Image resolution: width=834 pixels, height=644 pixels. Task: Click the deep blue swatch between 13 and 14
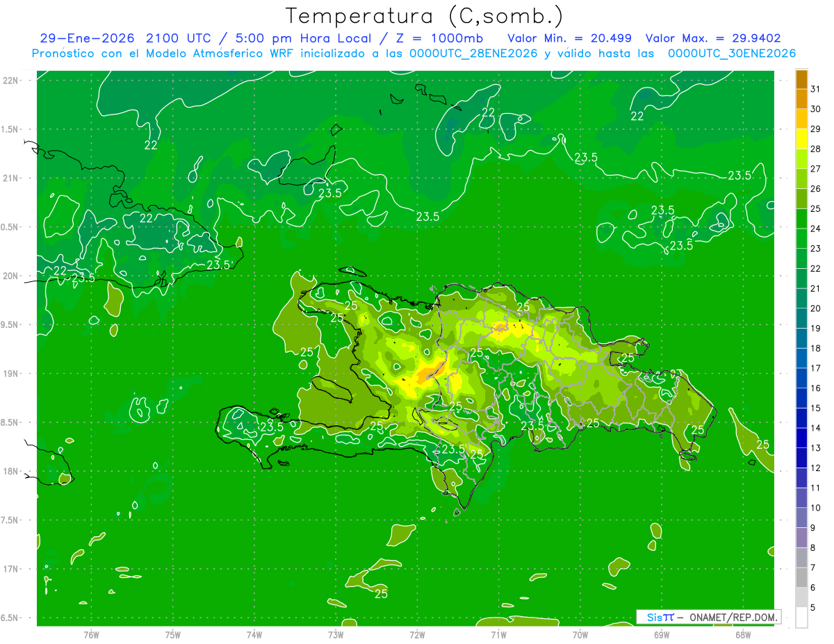(801, 438)
